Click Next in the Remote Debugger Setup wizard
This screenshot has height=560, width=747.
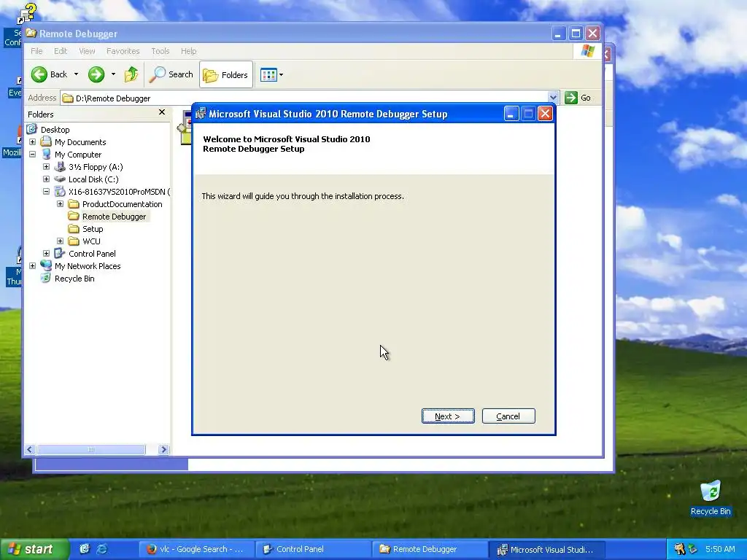448,416
